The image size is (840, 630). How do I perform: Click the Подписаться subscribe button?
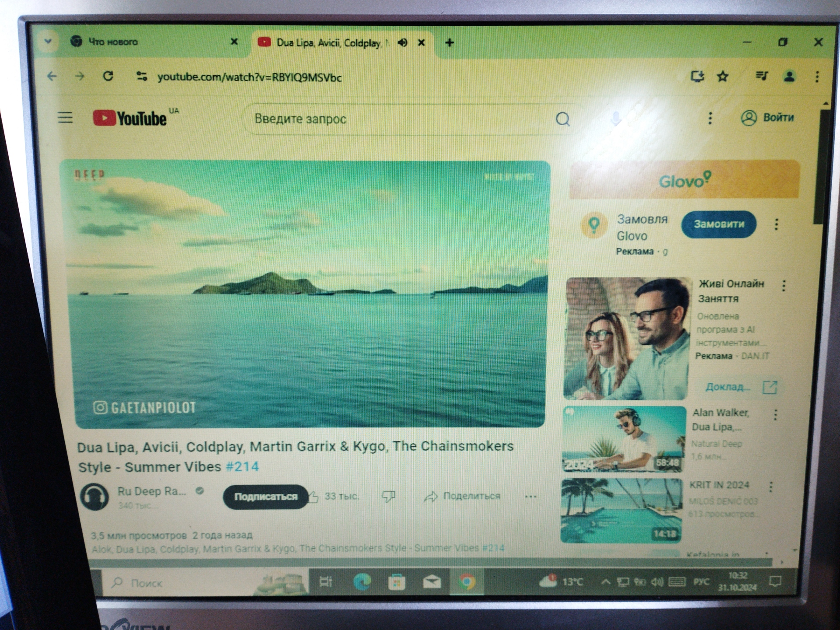click(x=266, y=497)
